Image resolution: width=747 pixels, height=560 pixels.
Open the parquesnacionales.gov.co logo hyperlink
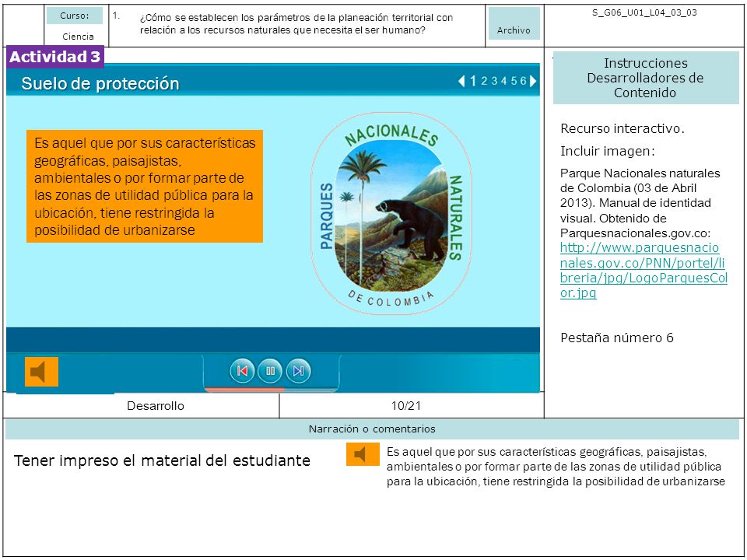tap(644, 270)
